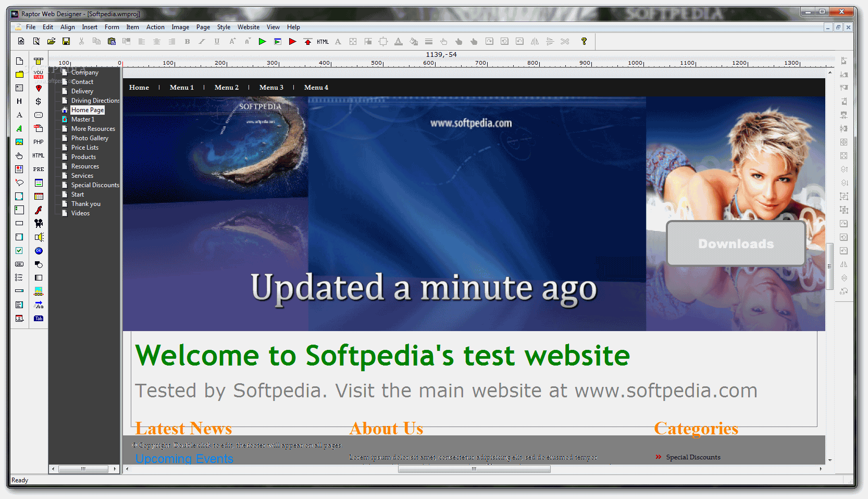Click the Menu 1 navigation link
Viewport: 868px width, 499px height.
pos(181,87)
